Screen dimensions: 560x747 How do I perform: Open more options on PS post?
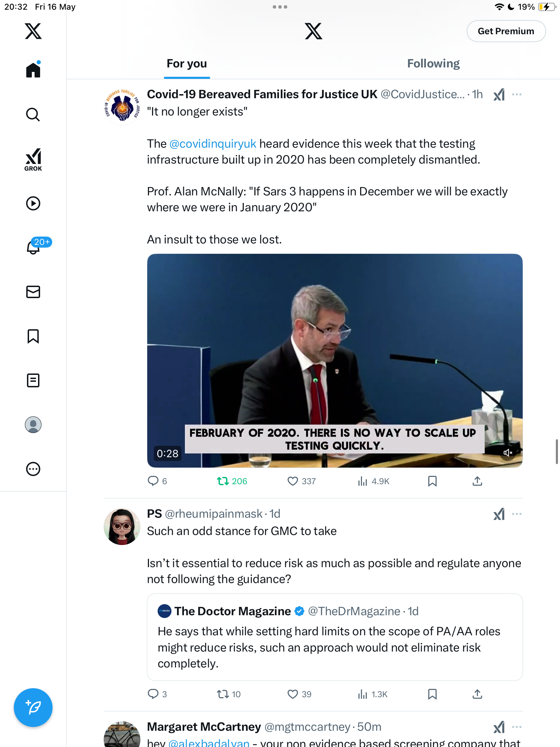click(x=517, y=514)
